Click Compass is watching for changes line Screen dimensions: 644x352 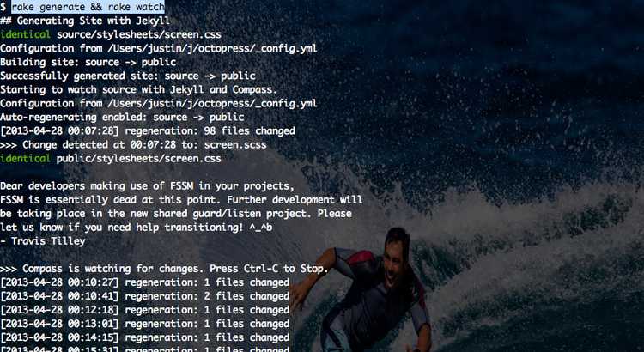pyautogui.click(x=164, y=269)
